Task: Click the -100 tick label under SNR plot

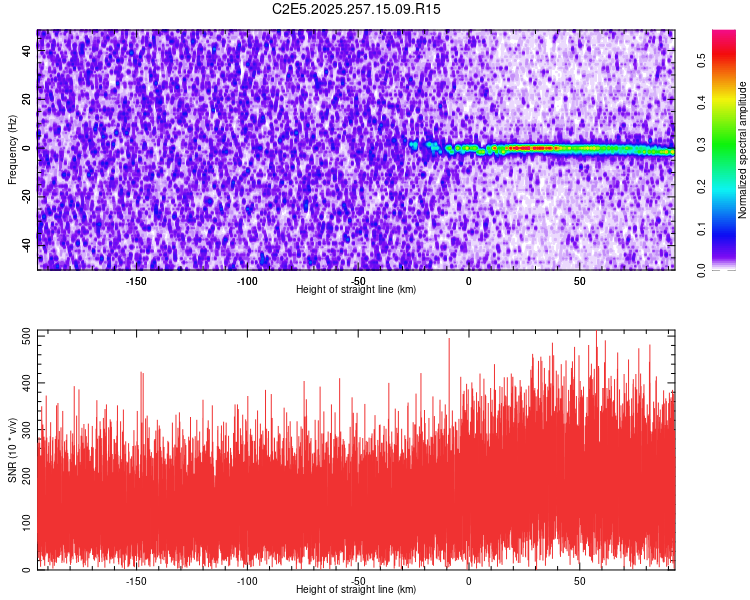Action: [x=247, y=581]
